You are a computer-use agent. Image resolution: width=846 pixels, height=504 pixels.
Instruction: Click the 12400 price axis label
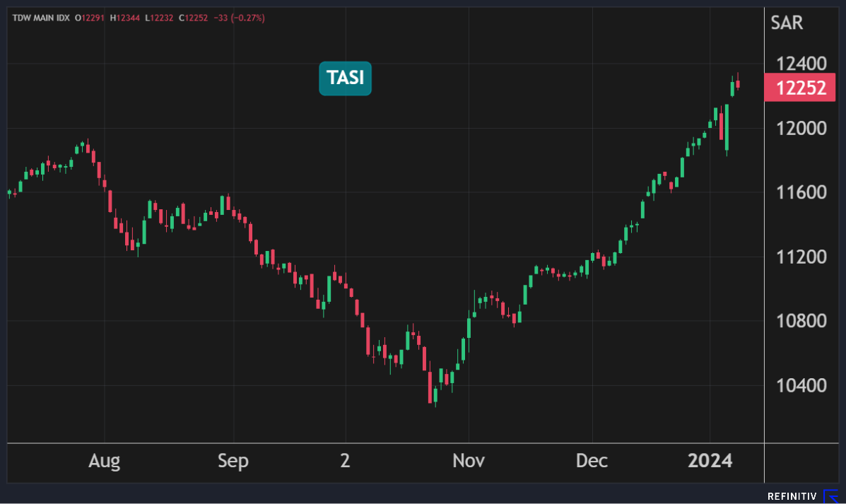(800, 64)
